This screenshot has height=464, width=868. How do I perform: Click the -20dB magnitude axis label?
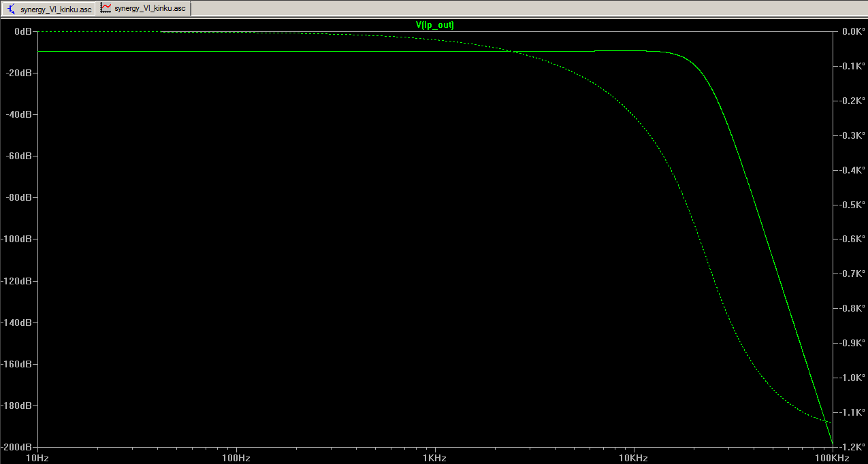pyautogui.click(x=20, y=73)
